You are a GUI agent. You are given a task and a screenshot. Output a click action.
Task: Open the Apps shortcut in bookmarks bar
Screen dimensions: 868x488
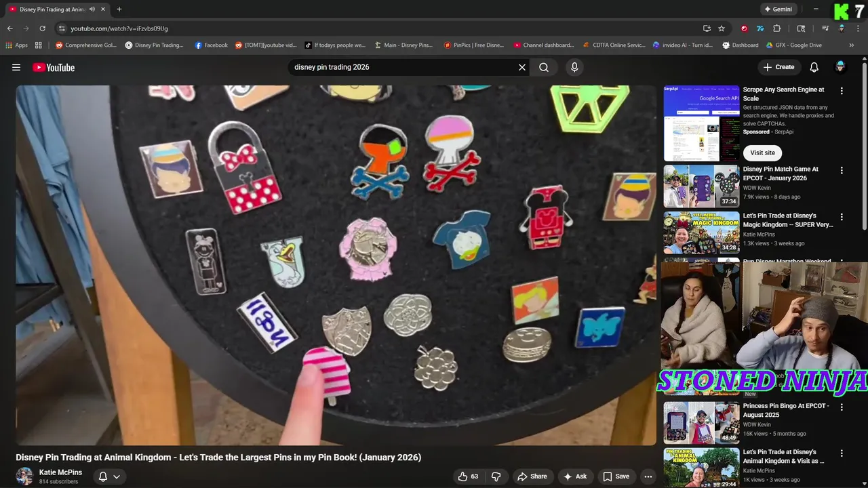click(x=16, y=45)
